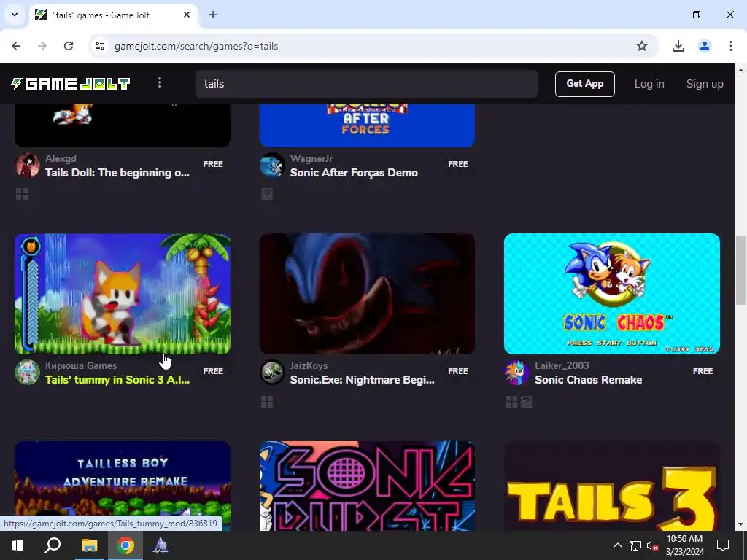Click the Game Jolt logo
Viewport: 747px width, 560px height.
(71, 84)
